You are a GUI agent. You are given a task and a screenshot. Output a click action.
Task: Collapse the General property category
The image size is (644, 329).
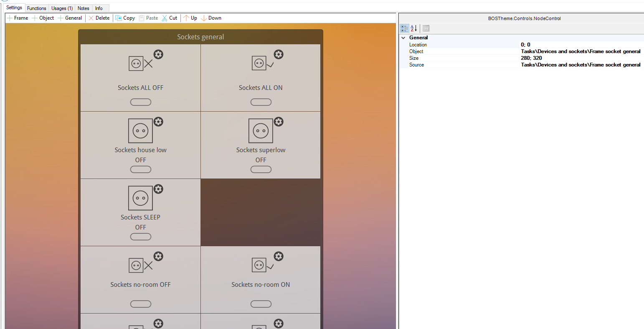pyautogui.click(x=403, y=38)
